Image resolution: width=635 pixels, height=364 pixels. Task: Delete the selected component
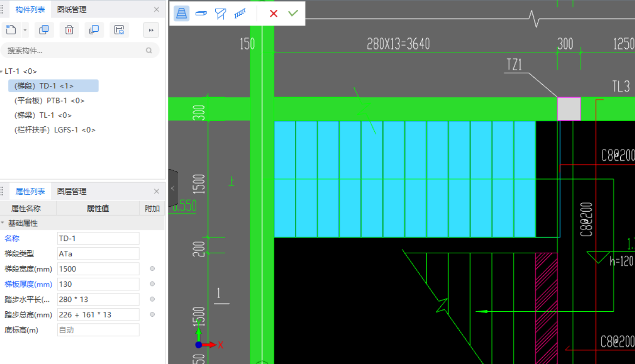69,30
